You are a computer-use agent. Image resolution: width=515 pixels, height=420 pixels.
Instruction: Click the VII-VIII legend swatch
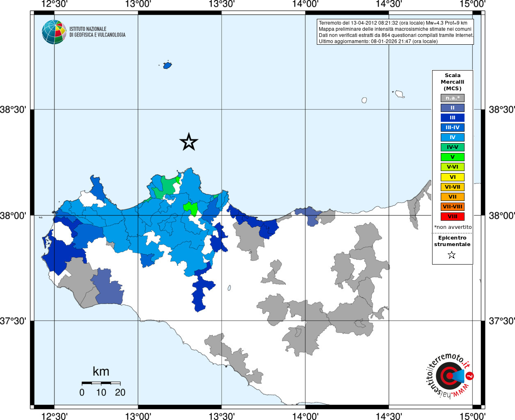[453, 207]
